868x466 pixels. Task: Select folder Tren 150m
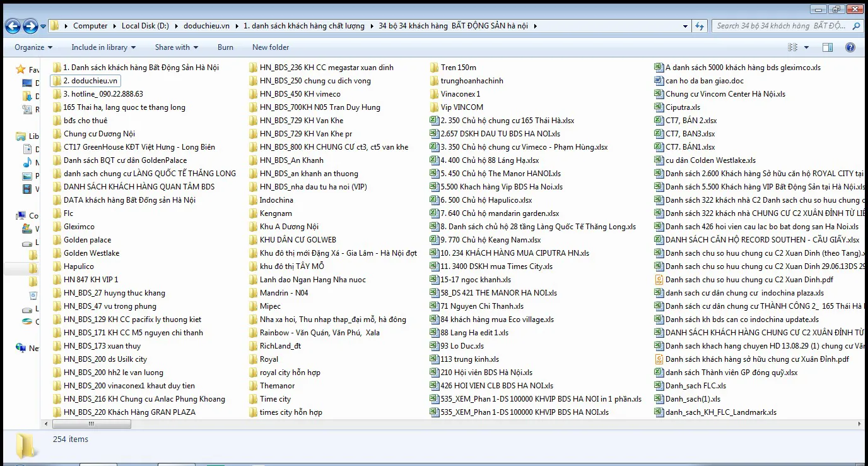(453, 68)
